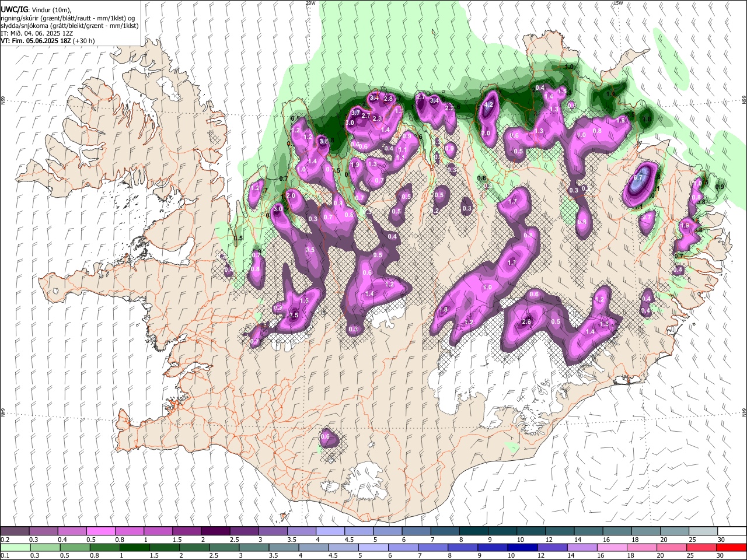Click the darkest purple 2 mm snow swatch

coord(215,531)
